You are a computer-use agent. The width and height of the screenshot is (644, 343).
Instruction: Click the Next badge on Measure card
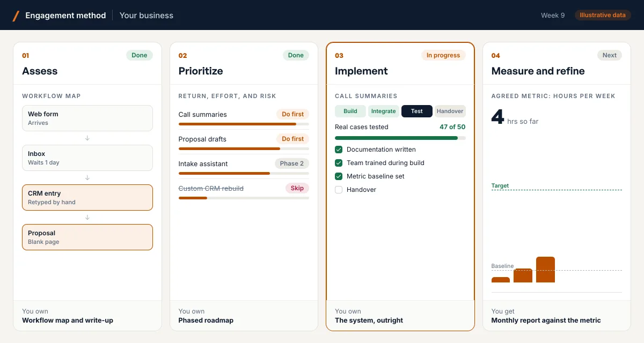pyautogui.click(x=610, y=55)
